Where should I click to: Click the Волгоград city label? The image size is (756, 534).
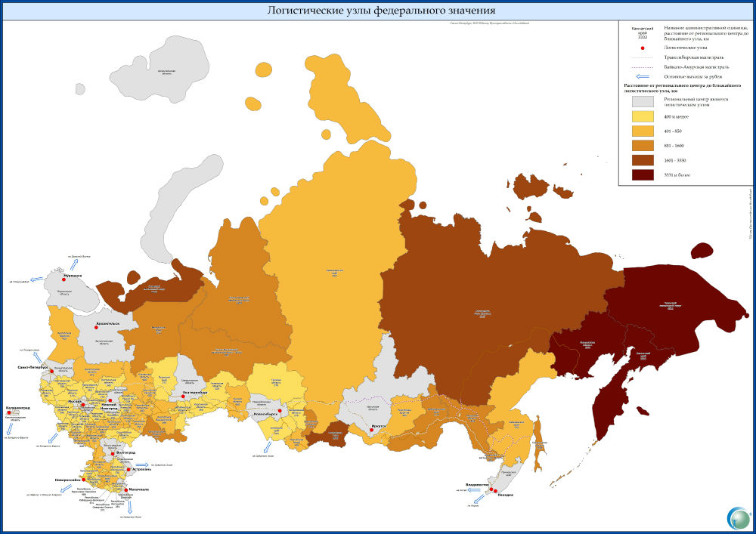[125, 452]
